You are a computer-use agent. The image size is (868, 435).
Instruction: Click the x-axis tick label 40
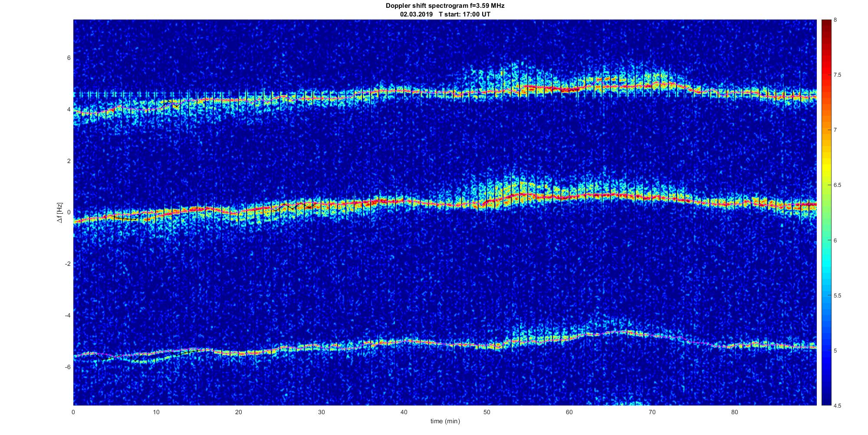pyautogui.click(x=404, y=412)
